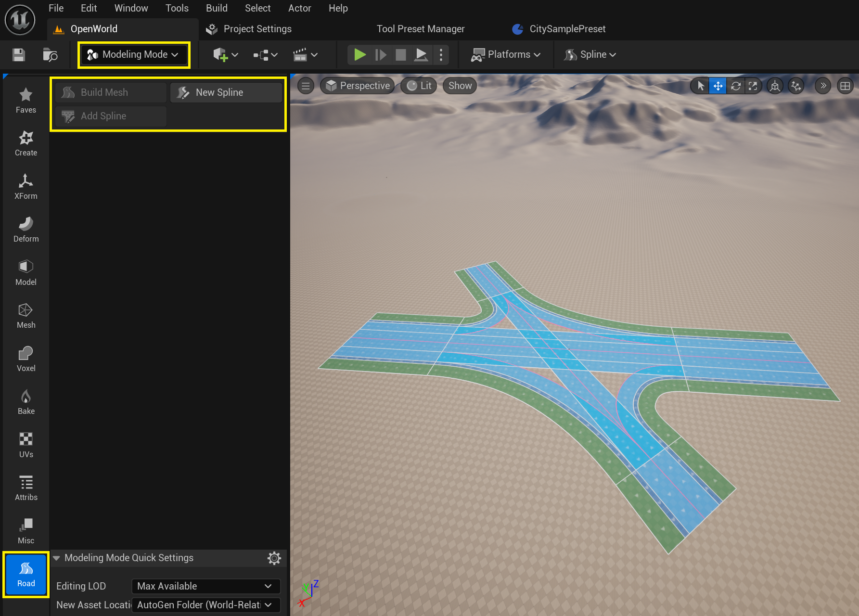Open the UVs tool category
The width and height of the screenshot is (859, 616).
[x=26, y=445]
